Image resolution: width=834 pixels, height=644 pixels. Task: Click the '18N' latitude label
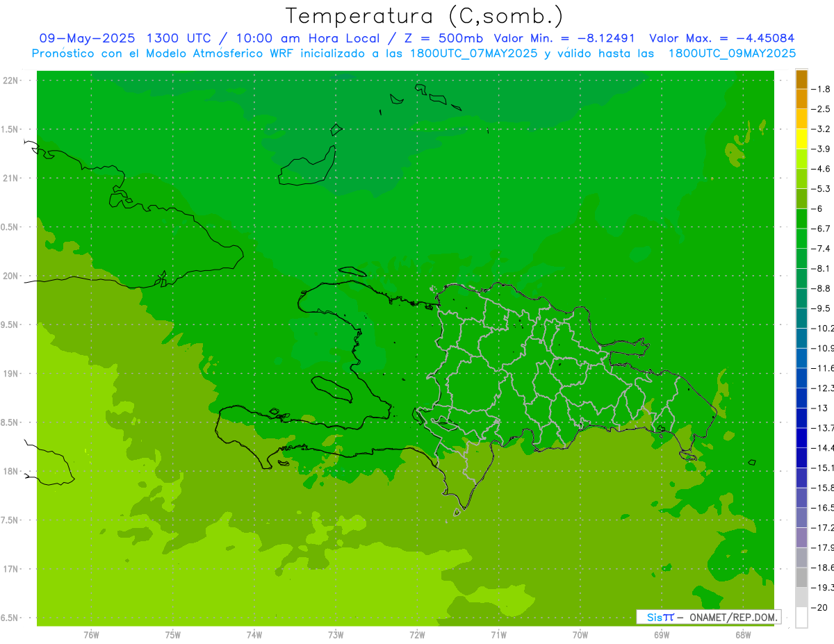10,471
